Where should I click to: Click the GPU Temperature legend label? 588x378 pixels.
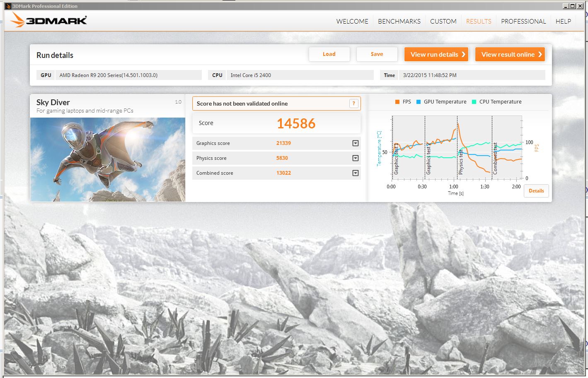445,102
